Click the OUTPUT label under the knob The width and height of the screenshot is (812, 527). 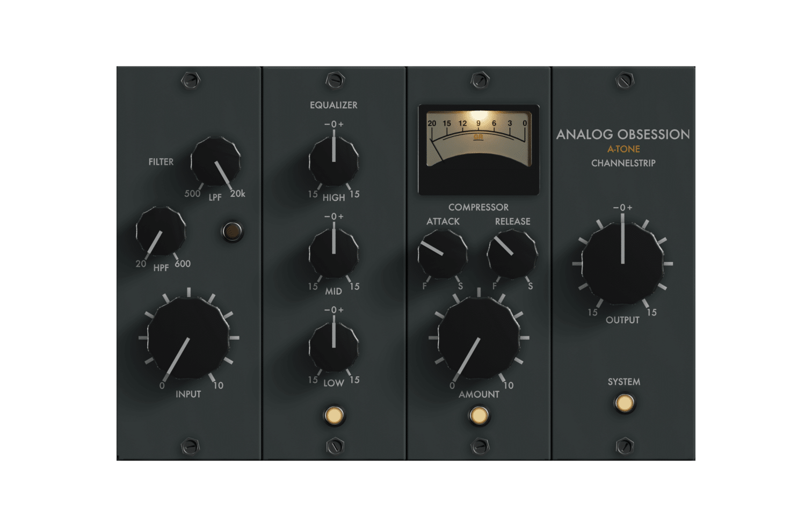[623, 320]
